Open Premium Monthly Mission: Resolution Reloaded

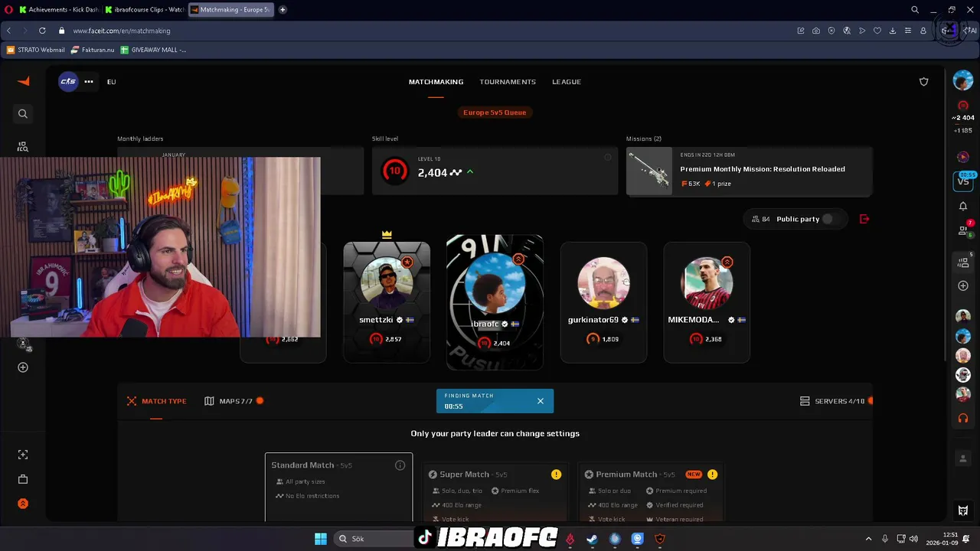tap(749, 171)
